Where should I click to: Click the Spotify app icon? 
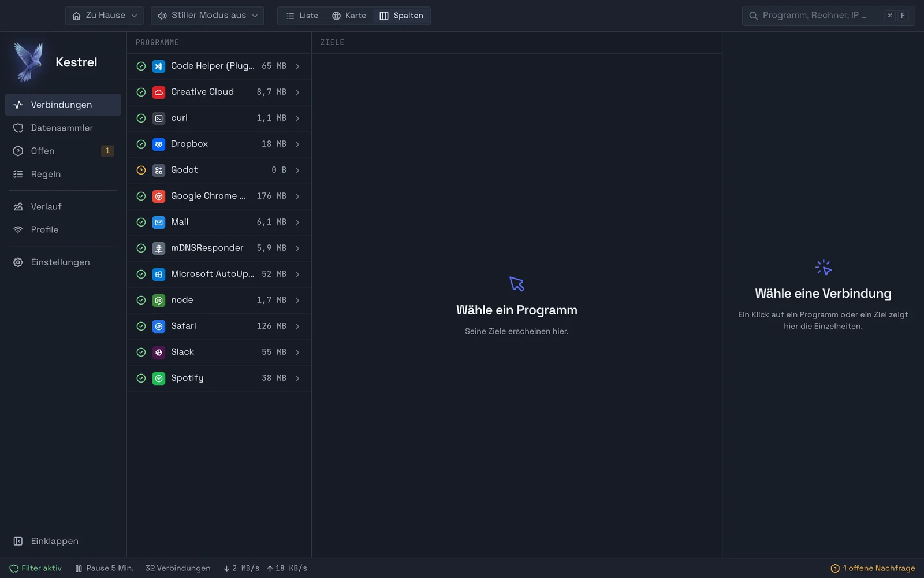pyautogui.click(x=159, y=378)
